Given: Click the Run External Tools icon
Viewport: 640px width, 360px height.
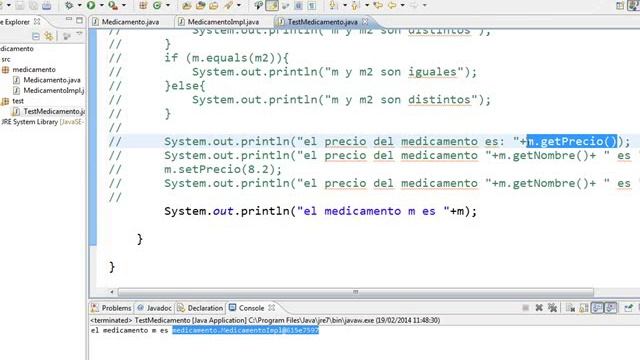Looking at the screenshot, I should point(113,5).
